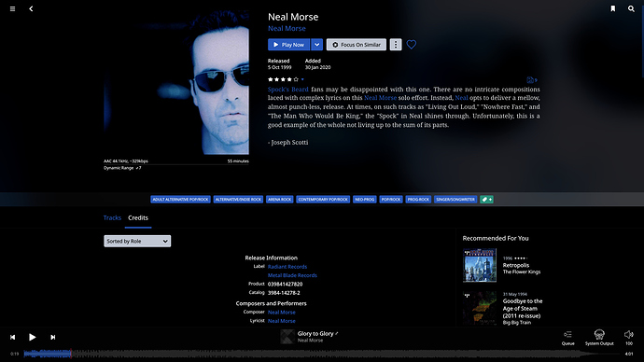Select Prog-Rock genre tag
This screenshot has height=362, width=644.
[418, 200]
